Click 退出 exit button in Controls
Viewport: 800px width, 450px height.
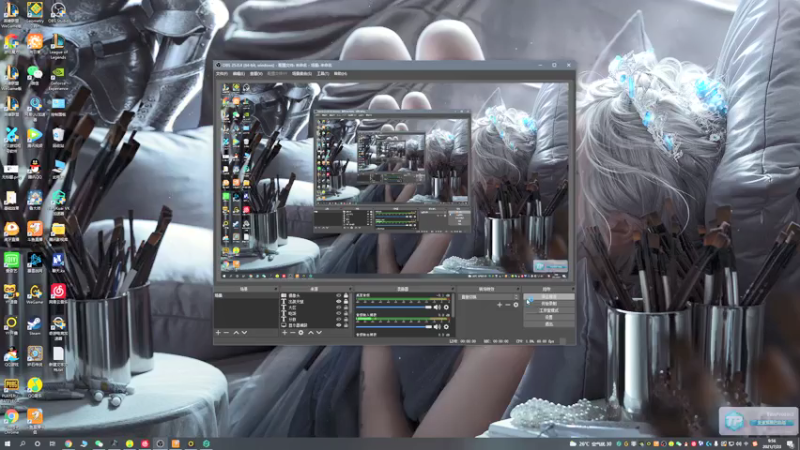(549, 324)
